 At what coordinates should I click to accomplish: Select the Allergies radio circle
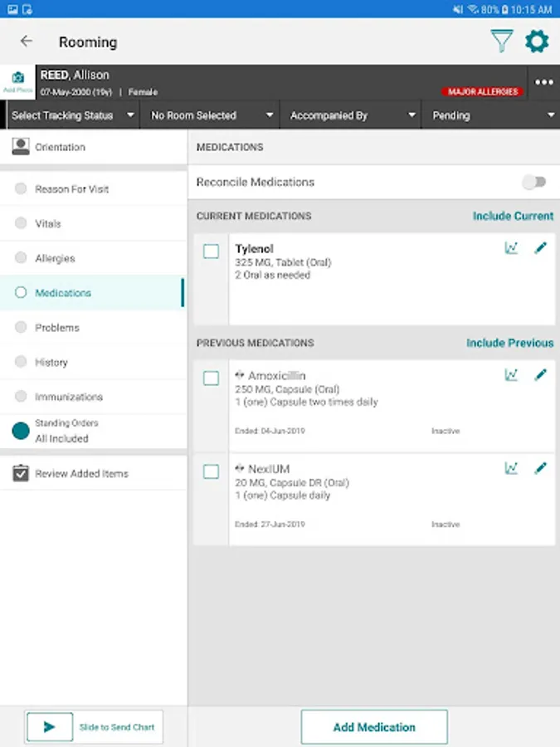(x=21, y=258)
